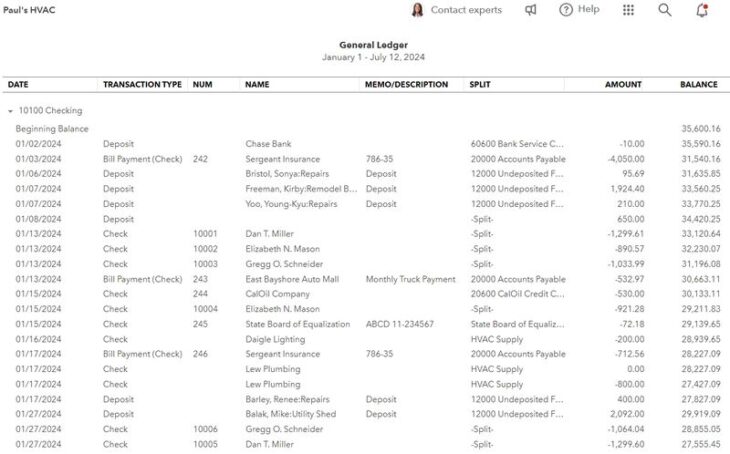Click the 60600 Bank Service split account
Image resolution: width=730 pixels, height=454 pixels.
[517, 144]
